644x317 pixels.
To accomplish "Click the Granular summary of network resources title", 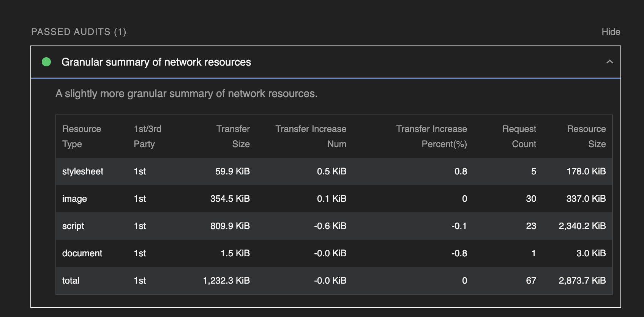I will click(x=156, y=62).
